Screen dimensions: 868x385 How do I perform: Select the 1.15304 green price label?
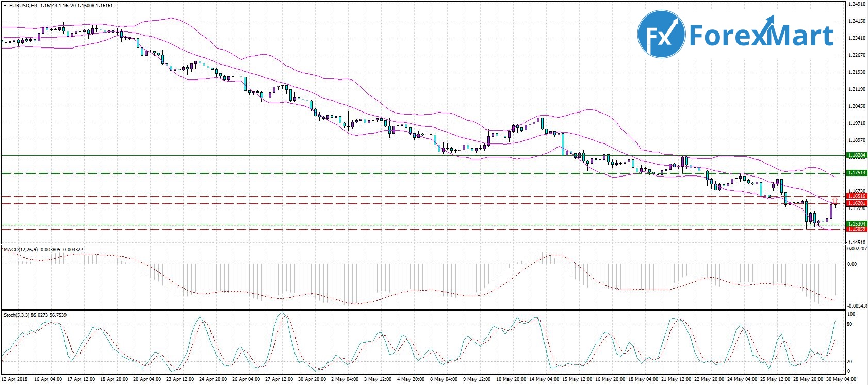point(857,224)
